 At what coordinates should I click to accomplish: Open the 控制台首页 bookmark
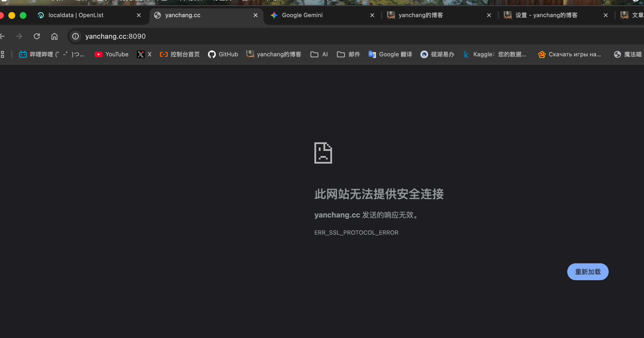[180, 54]
